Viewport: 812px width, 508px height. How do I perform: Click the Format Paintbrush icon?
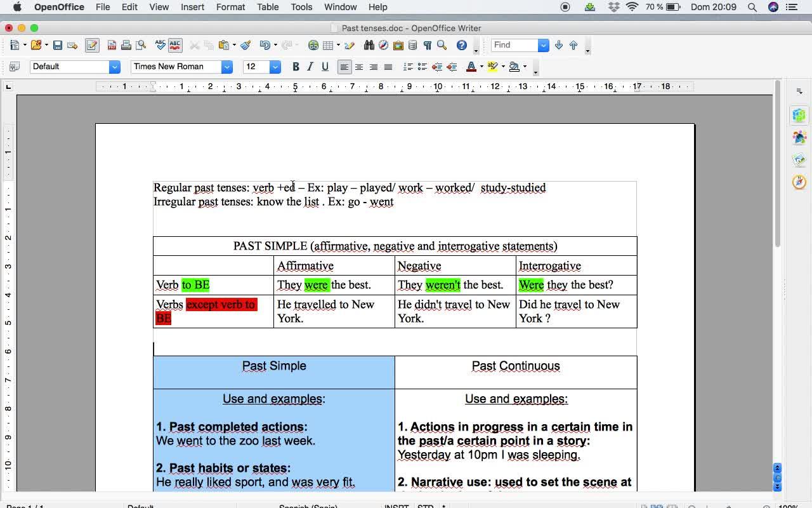coord(246,45)
